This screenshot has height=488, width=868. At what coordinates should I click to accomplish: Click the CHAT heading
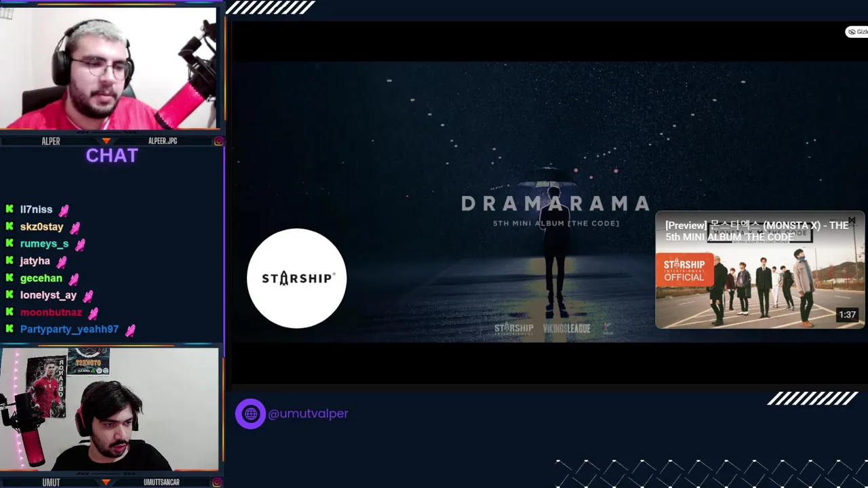point(112,155)
